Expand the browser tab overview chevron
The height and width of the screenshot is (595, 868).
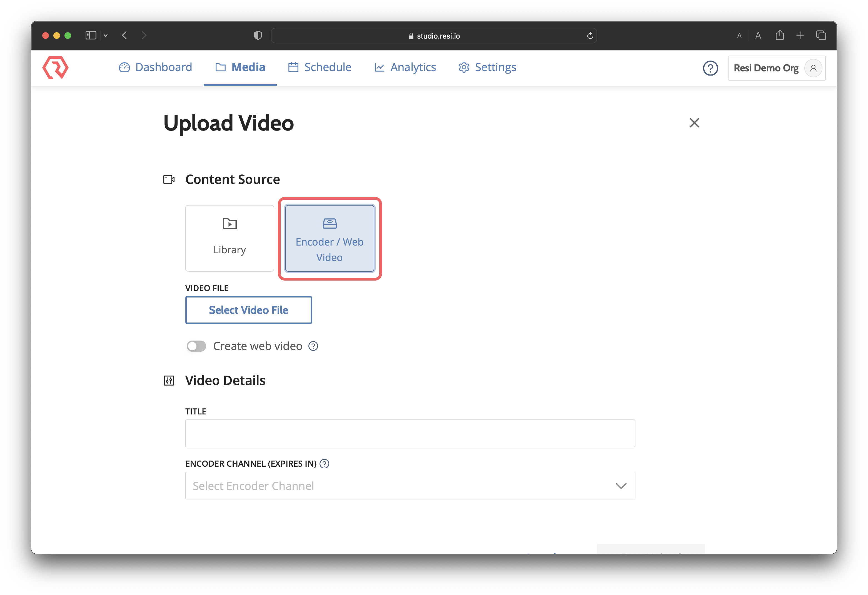pos(106,35)
